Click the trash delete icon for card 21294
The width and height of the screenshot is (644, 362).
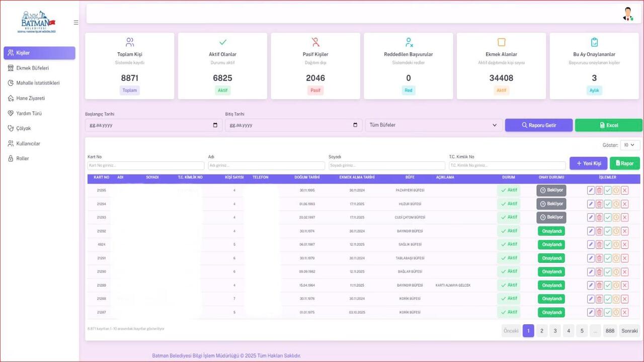point(599,204)
